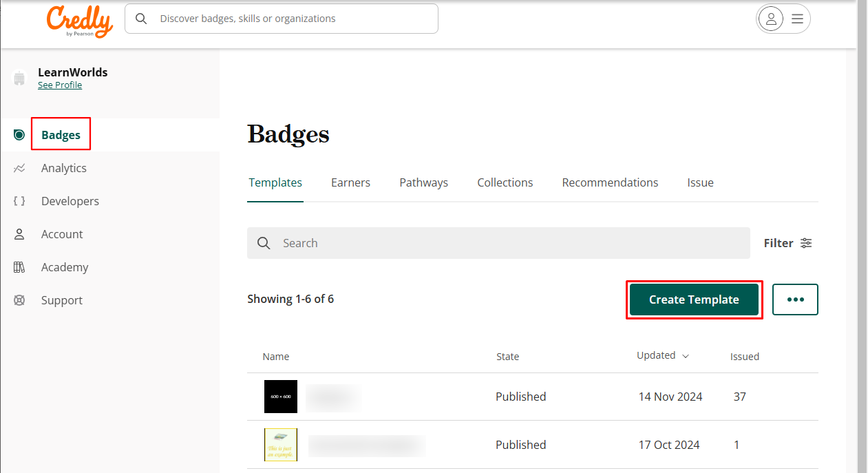Click the magnifier icon in badge search
The height and width of the screenshot is (473, 868).
click(264, 243)
